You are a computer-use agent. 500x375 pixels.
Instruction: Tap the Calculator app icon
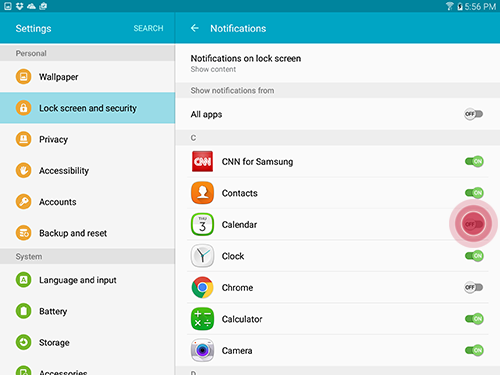[202, 319]
